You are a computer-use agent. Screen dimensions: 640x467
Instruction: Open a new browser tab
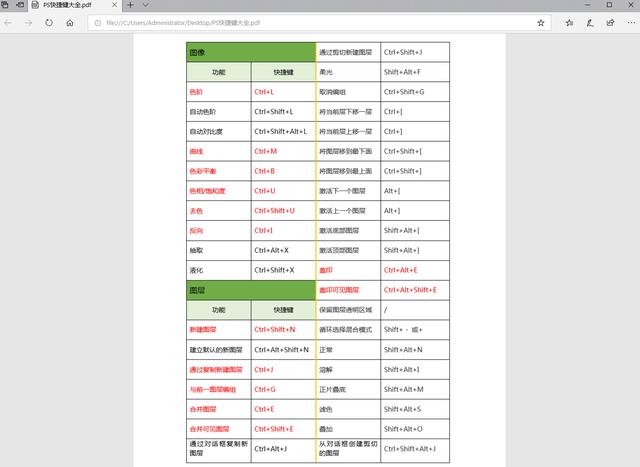point(130,5)
